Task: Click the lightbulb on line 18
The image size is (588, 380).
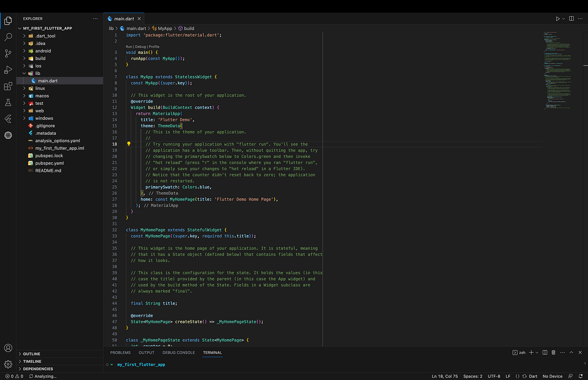Action: click(x=128, y=143)
